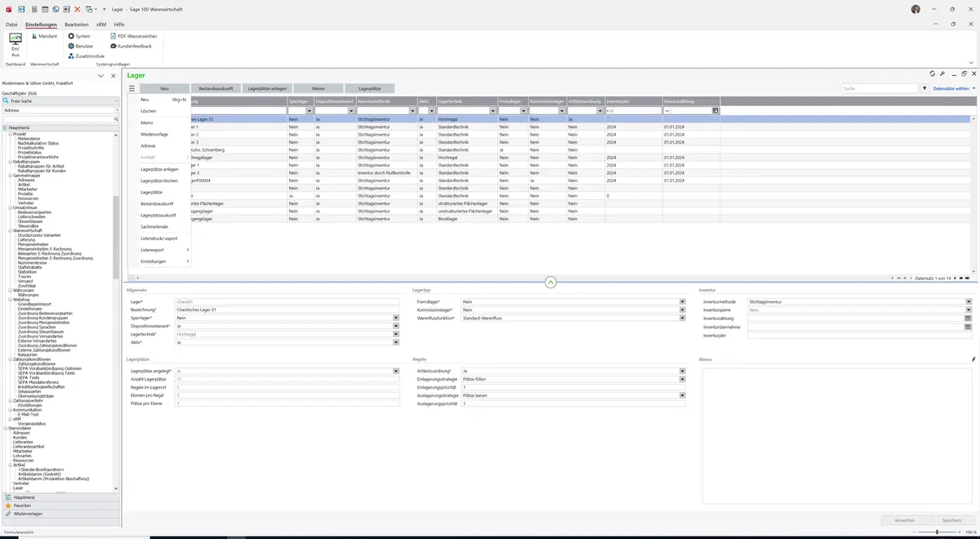Choose Lagerplätze anlegen in the open menu
Viewport: 980px width, 539px height.
click(x=159, y=169)
